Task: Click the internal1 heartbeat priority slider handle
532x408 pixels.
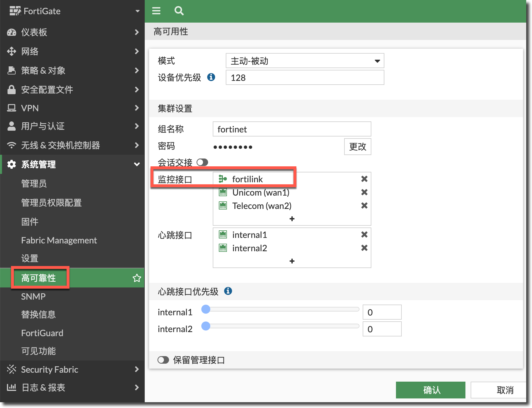Action: click(x=206, y=309)
